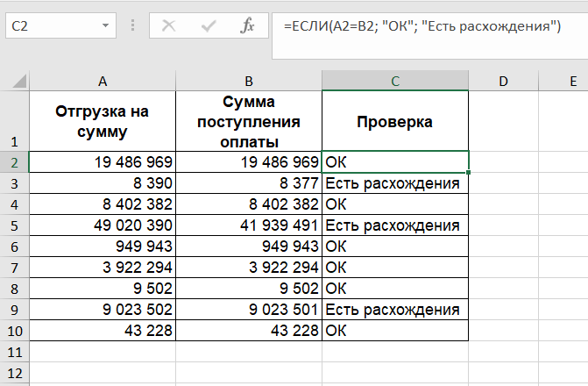Image resolution: width=588 pixels, height=386 pixels.
Task: Select row 6 header
Action: 14,247
